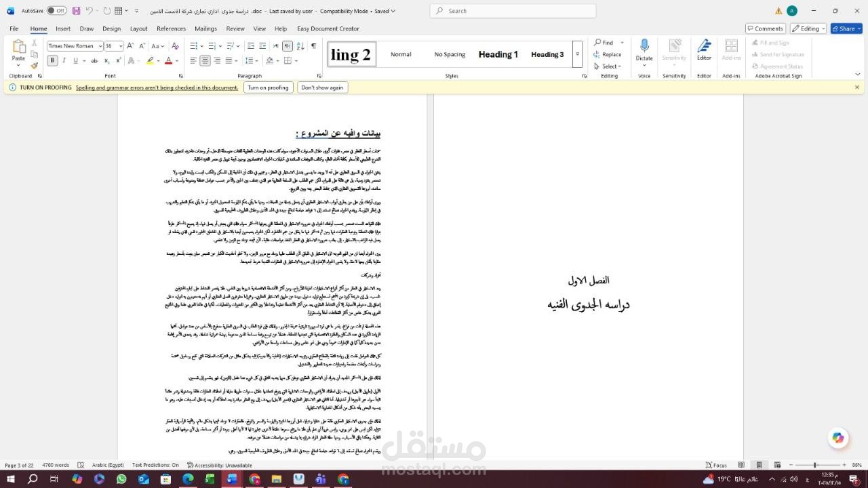Open the font size dropdown showing 36
868x488 pixels.
[121, 46]
